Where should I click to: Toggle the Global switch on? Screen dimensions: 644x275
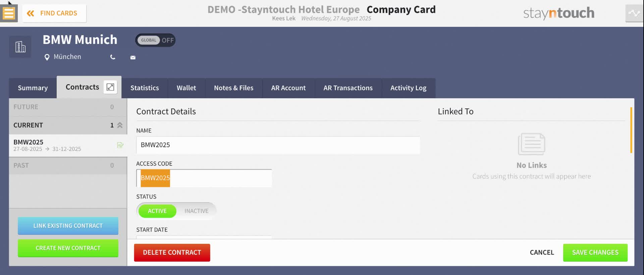click(155, 40)
